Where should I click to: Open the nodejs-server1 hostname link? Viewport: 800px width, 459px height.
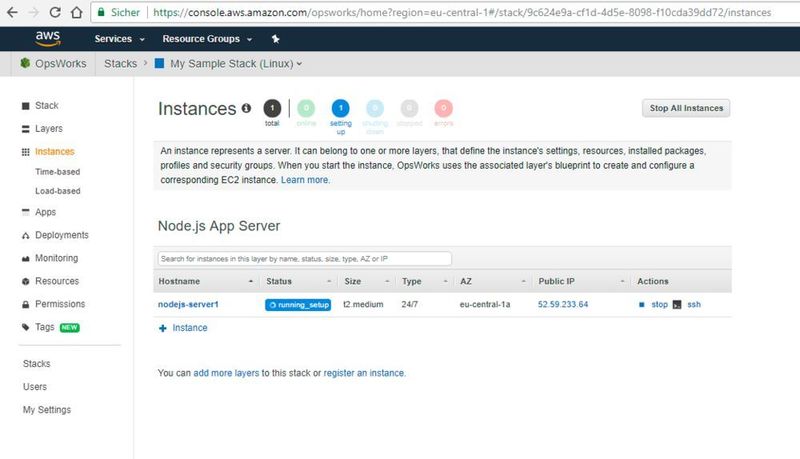188,304
